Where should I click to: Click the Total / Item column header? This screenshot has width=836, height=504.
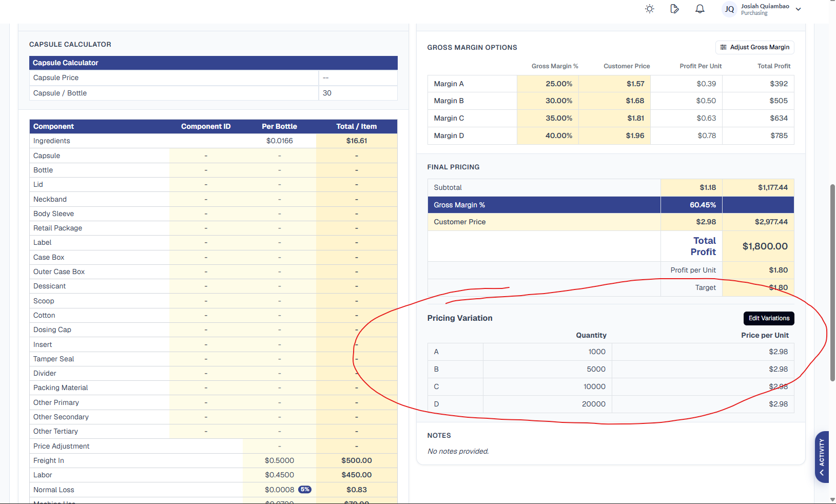(357, 126)
